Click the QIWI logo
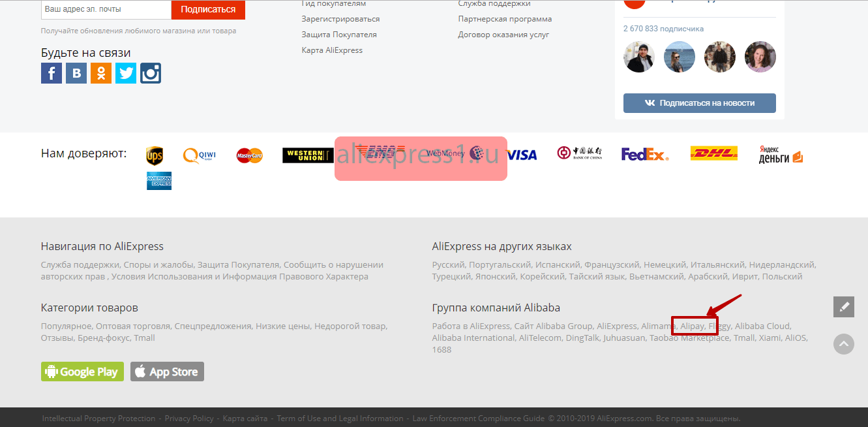 point(200,155)
